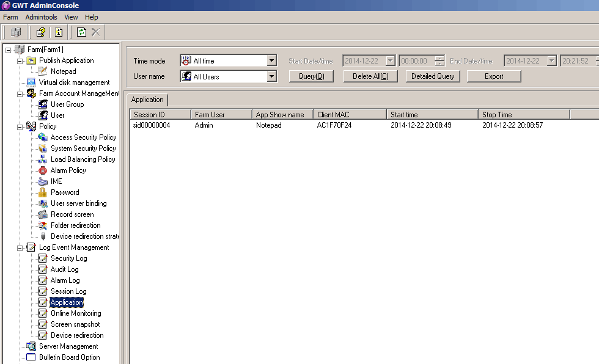Open Load Balancing Policy item
599x364 pixels.
[x=83, y=159]
